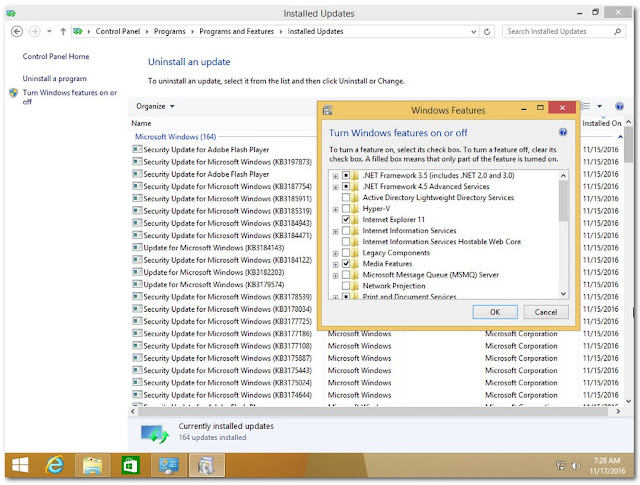Click Control Panel icon in address bar

78,31
